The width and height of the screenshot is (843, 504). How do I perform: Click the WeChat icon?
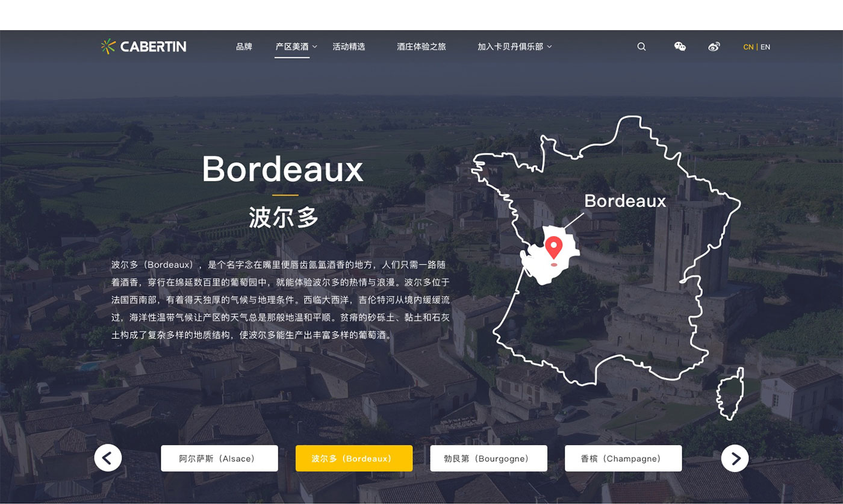coord(680,46)
